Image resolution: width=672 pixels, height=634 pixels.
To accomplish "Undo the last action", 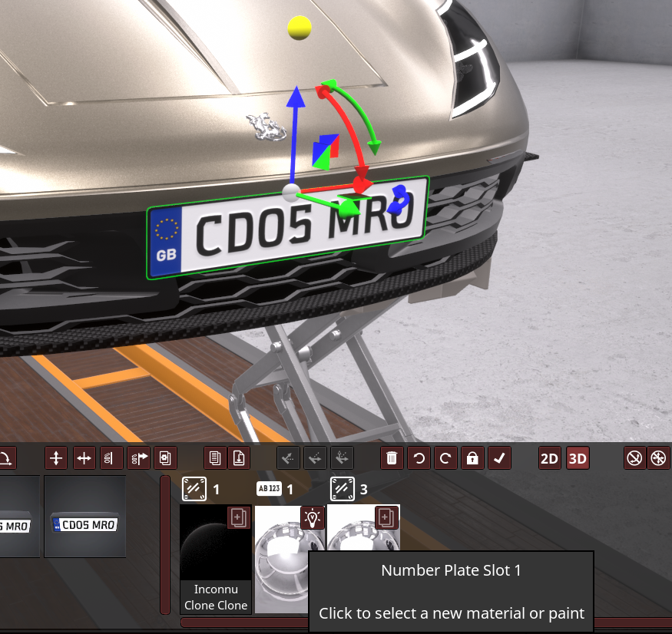I will pyautogui.click(x=419, y=458).
